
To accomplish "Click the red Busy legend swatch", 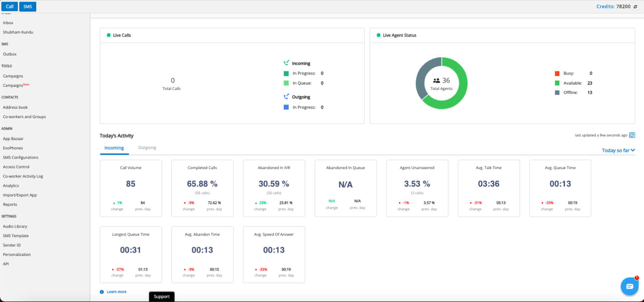I will pos(557,73).
